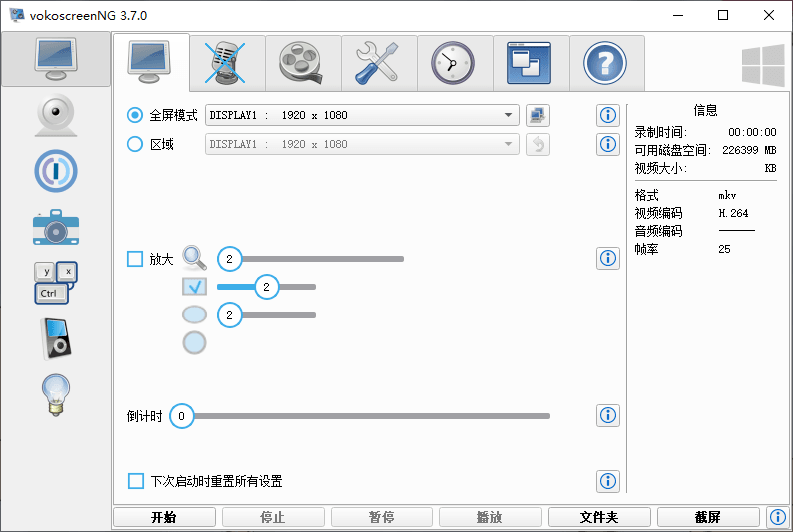Open the media player section in sidebar

point(56,338)
